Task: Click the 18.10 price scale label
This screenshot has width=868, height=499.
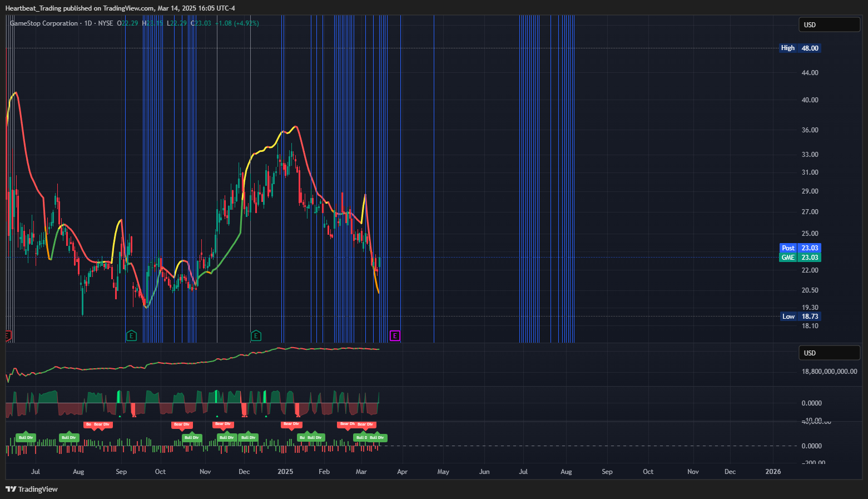Action: [x=810, y=325]
